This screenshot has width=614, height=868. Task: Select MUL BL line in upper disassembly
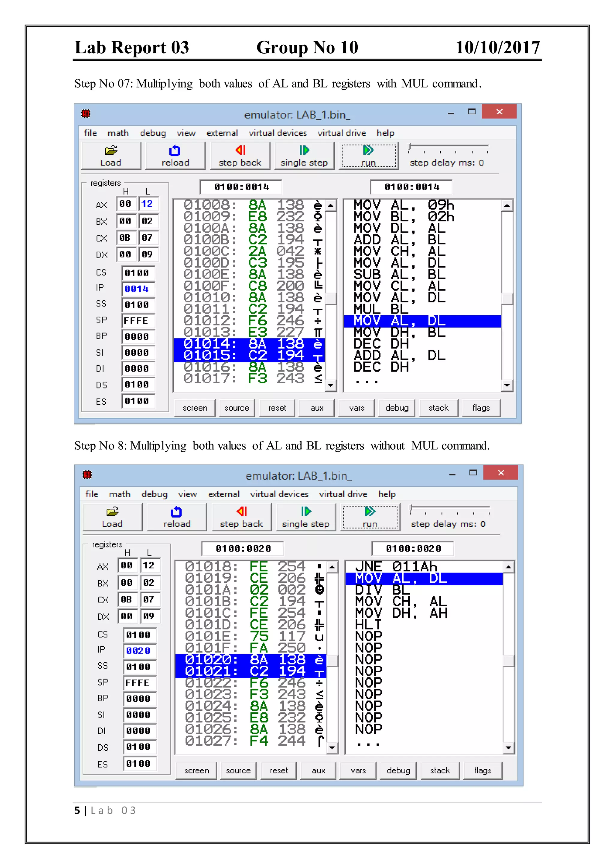point(422,309)
